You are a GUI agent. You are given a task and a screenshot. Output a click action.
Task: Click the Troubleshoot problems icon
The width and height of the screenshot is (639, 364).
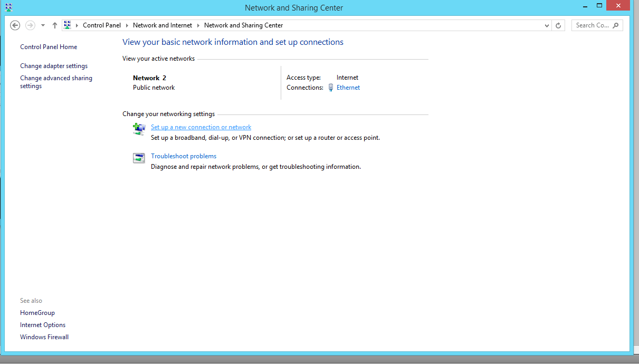139,158
